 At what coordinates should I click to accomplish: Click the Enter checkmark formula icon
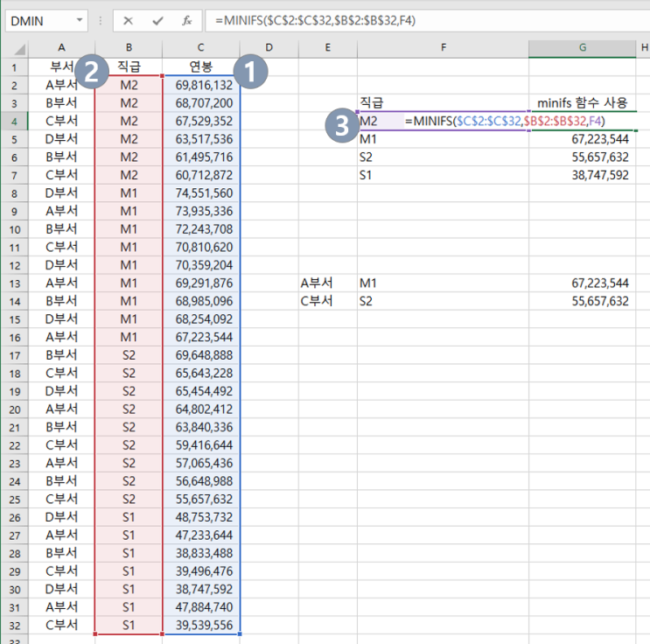click(x=157, y=20)
